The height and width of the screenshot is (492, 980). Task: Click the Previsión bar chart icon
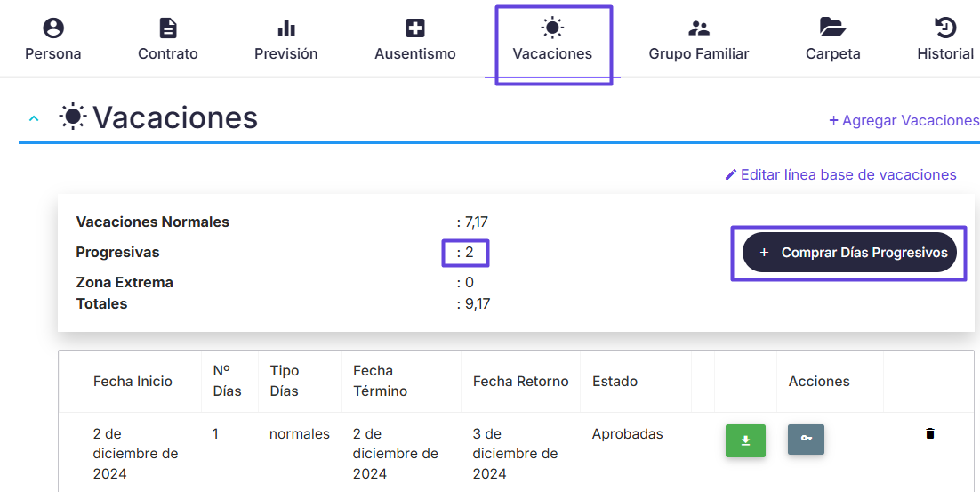285,28
